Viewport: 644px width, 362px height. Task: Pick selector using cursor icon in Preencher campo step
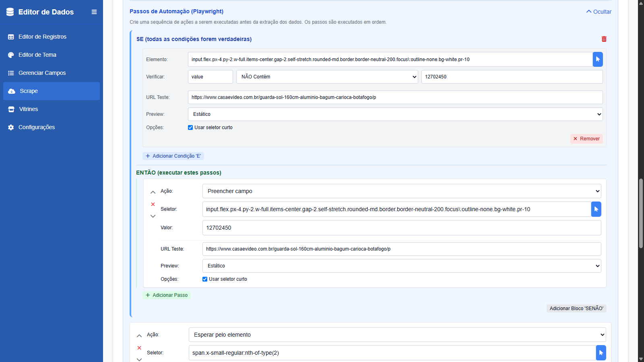(x=596, y=209)
